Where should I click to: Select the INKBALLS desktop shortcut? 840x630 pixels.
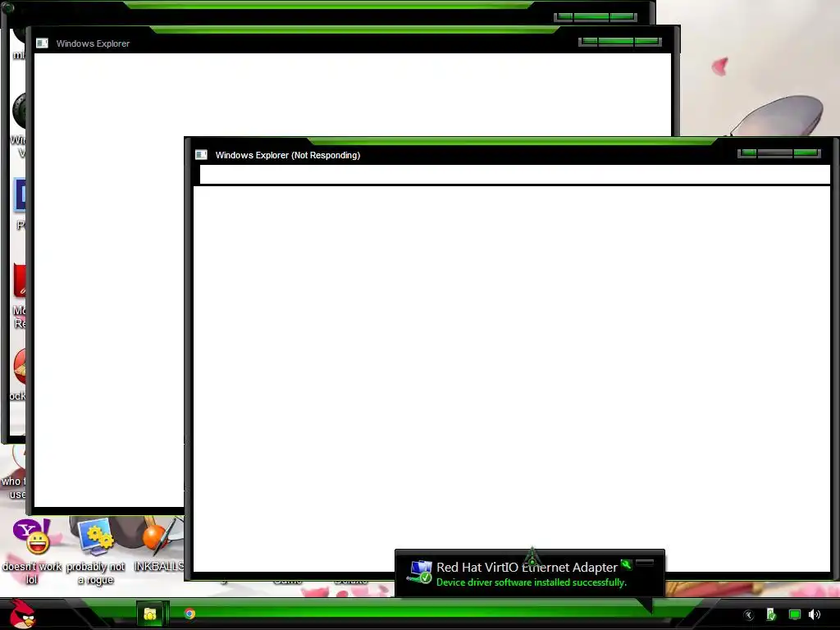click(x=158, y=545)
